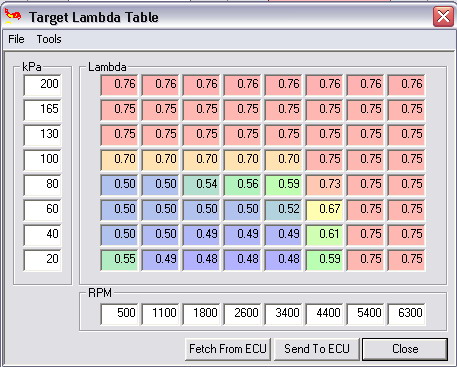Select the 0.76 cell for 200 kPa, 2600 RPM

point(242,85)
